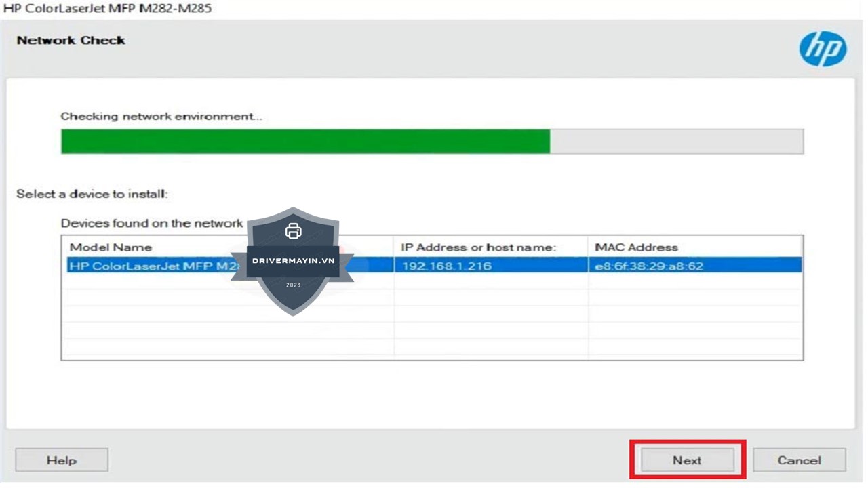Open Help for the installer
Viewport: 868px width, 488px height.
[62, 460]
